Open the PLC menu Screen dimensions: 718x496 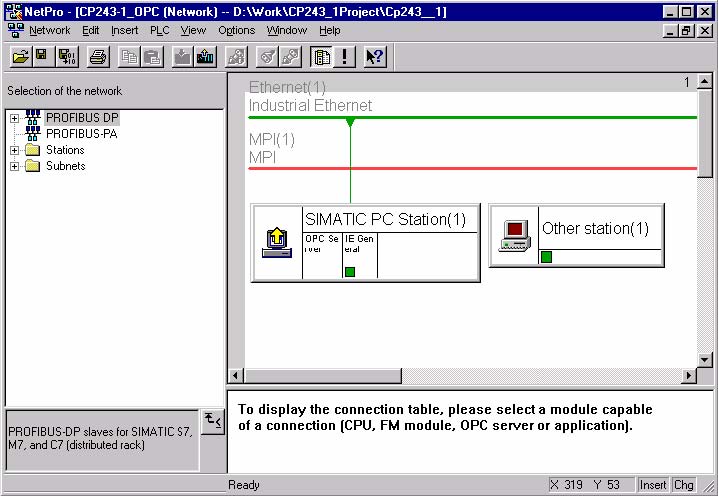pos(159,30)
